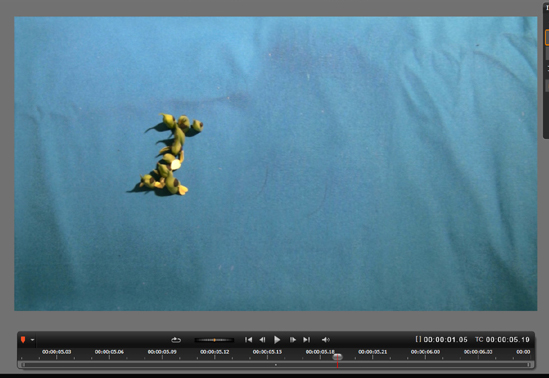Jump to the clip start
Viewport: 549px width, 378px height.
249,340
